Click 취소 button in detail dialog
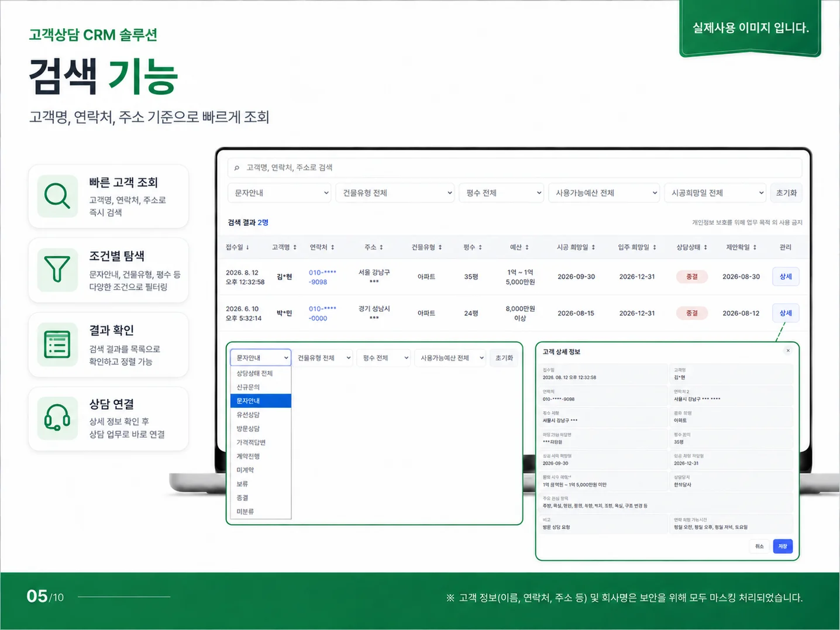Viewport: 840px width, 630px height. [x=759, y=546]
